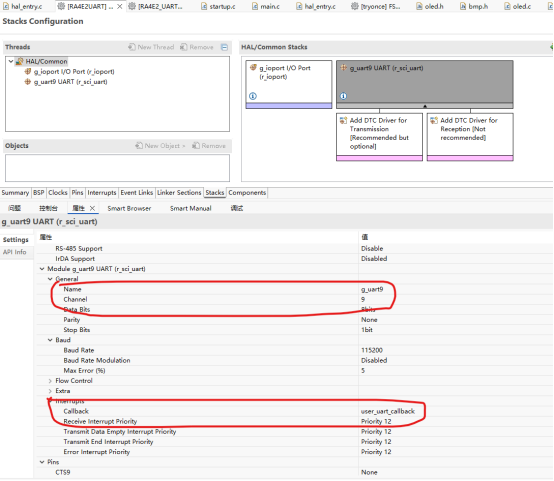Open the oled.h editor tab

(x=429, y=6)
